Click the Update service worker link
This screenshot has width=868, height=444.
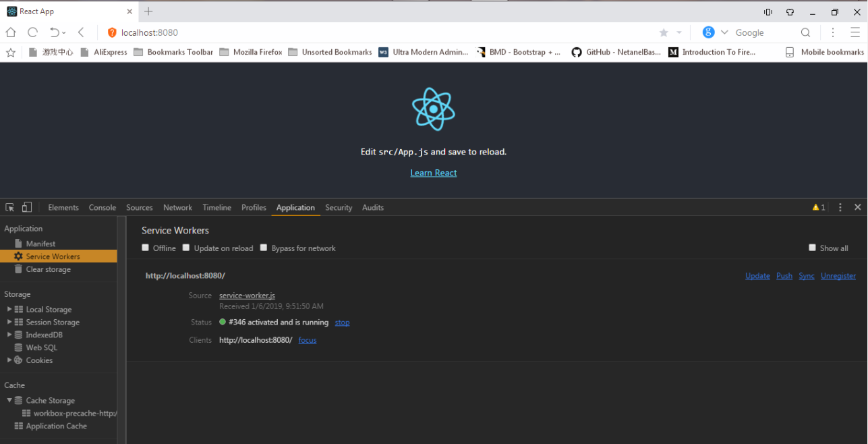pos(757,276)
